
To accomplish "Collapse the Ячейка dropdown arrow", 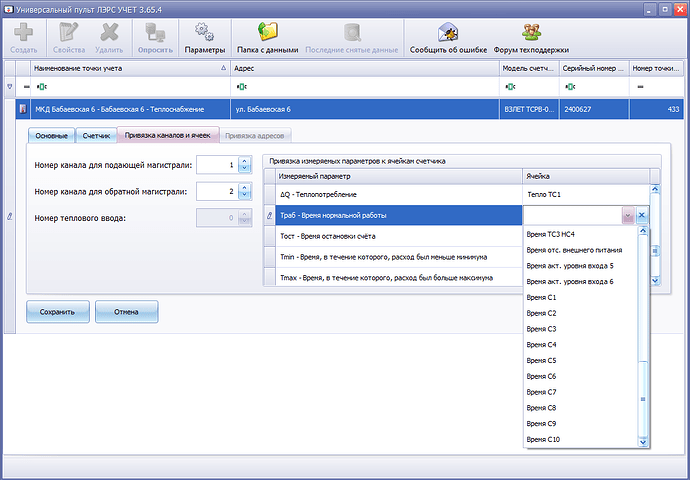I will (x=627, y=215).
